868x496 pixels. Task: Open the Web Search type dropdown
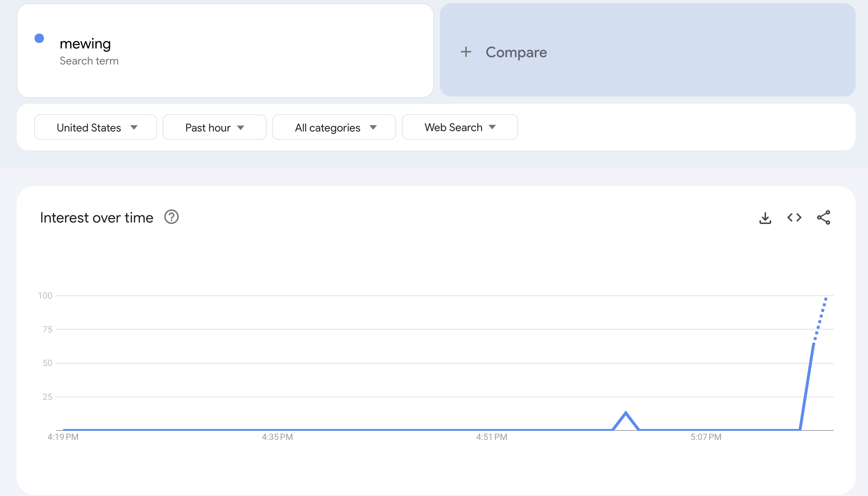459,127
